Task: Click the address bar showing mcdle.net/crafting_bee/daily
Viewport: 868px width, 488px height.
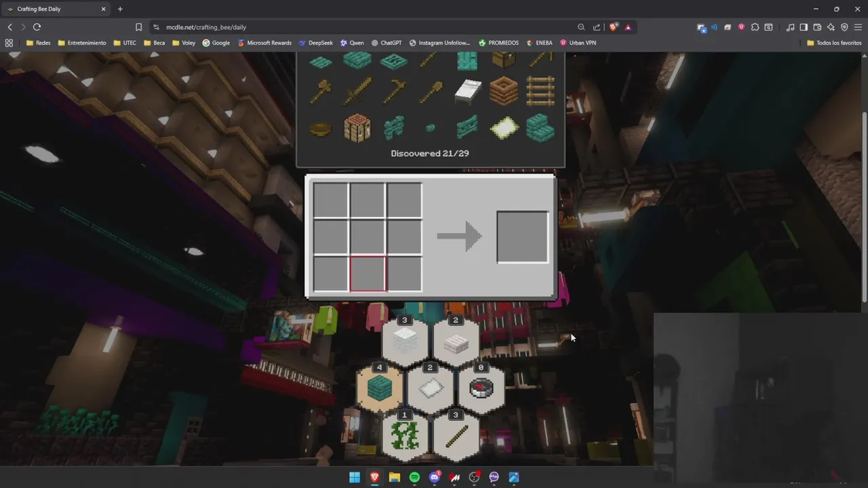Action: 366,27
